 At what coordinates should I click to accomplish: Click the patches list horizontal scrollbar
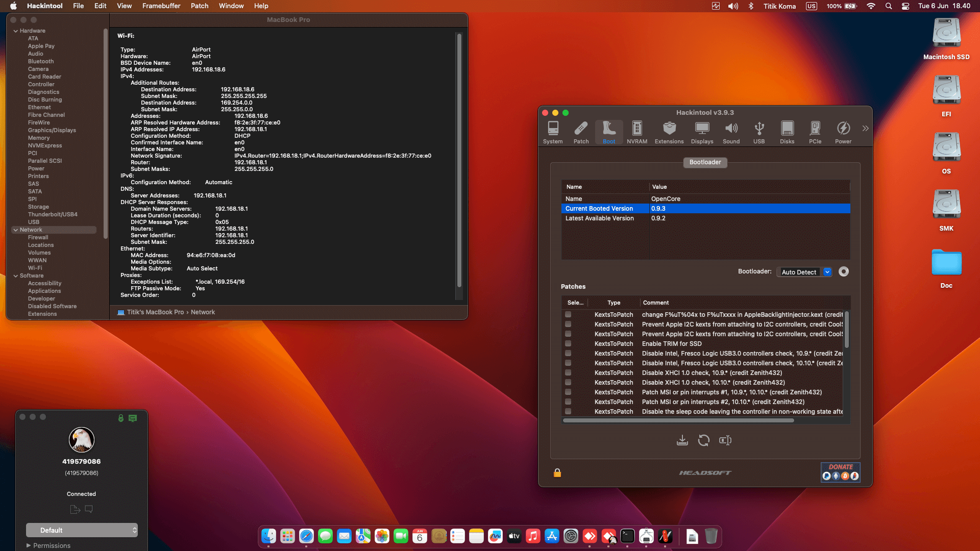coord(678,421)
